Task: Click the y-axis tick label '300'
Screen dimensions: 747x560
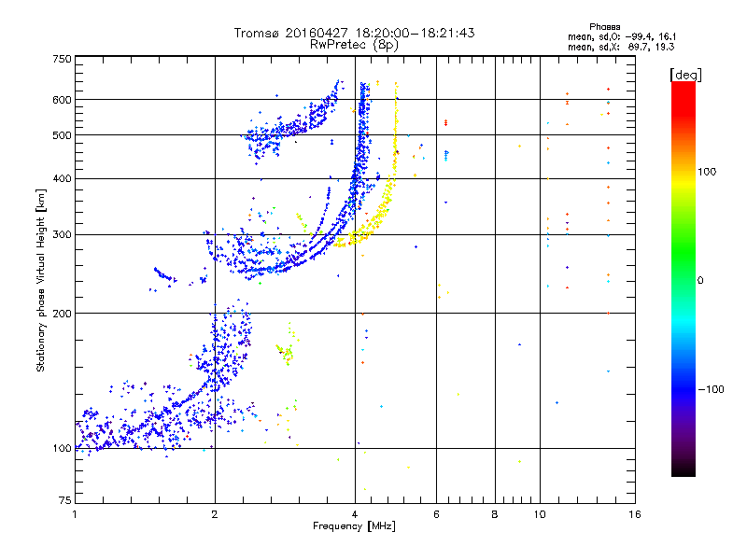Action: pos(62,235)
